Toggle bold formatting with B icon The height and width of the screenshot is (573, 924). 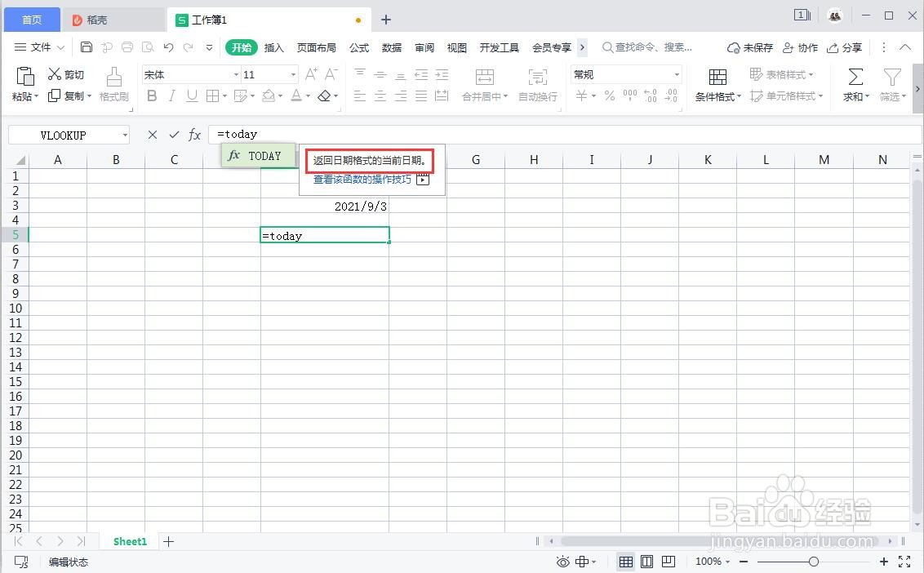point(152,95)
